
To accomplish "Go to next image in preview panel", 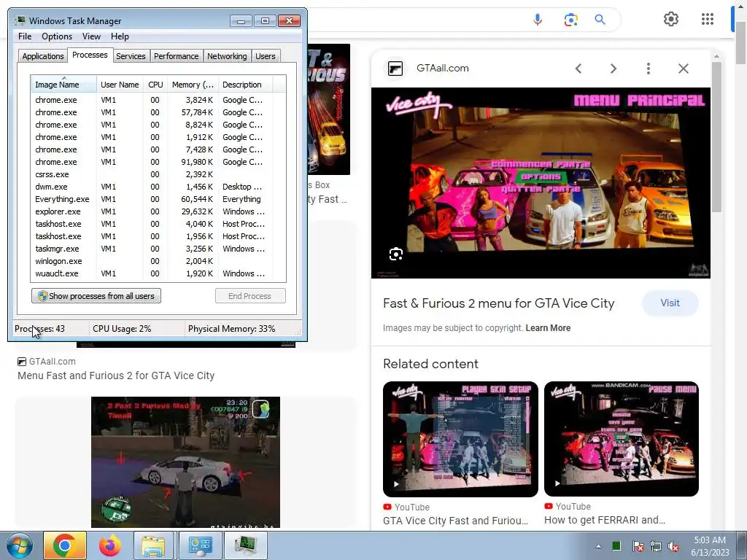I will tap(614, 69).
